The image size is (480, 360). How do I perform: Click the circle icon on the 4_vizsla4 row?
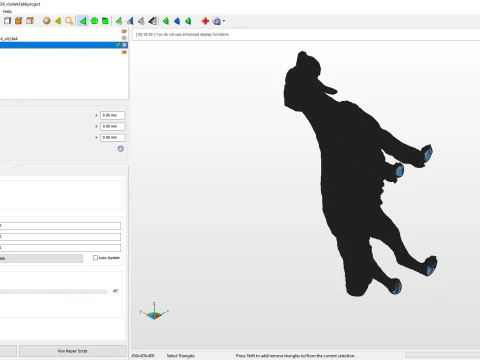(124, 38)
